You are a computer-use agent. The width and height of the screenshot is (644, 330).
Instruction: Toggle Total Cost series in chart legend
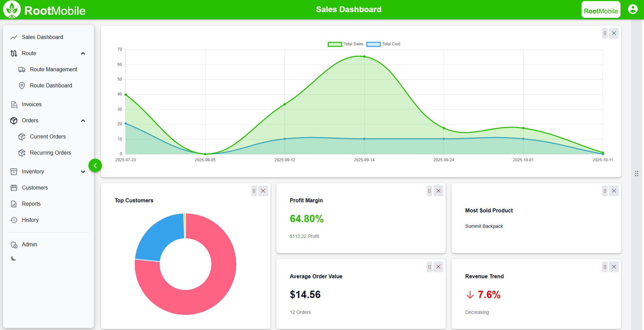pyautogui.click(x=383, y=44)
